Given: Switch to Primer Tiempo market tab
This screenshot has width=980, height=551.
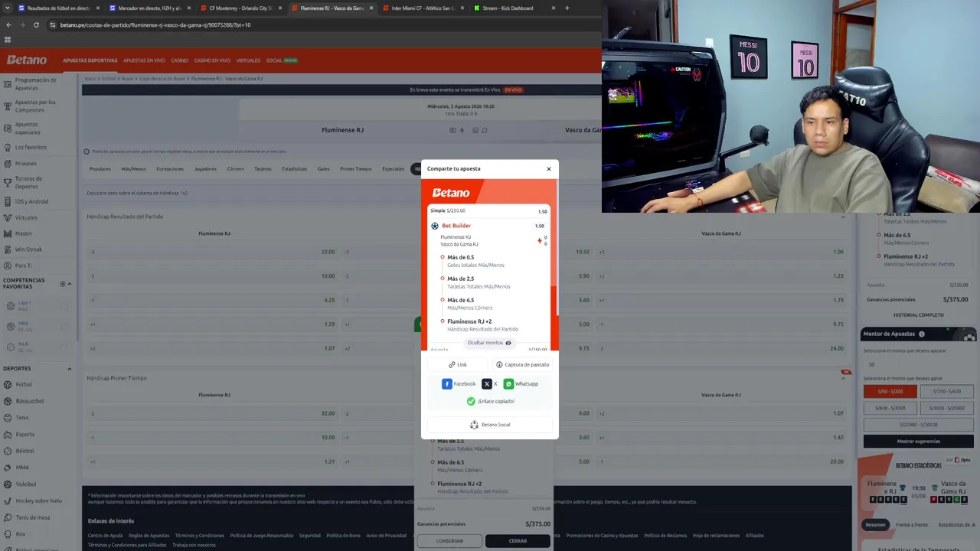Looking at the screenshot, I should coord(356,169).
